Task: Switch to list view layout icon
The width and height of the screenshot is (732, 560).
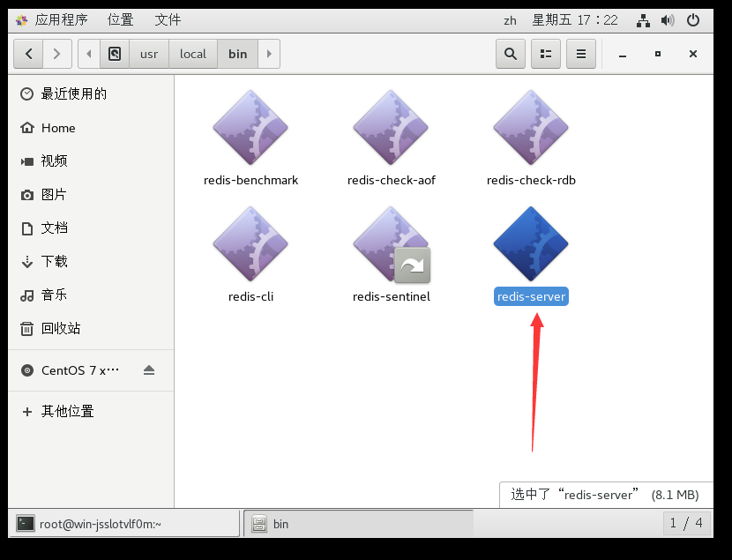Action: pyautogui.click(x=546, y=54)
